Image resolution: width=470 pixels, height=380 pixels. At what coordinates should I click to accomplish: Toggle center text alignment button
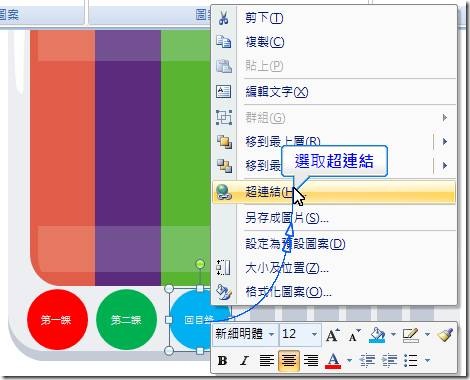[x=289, y=360]
